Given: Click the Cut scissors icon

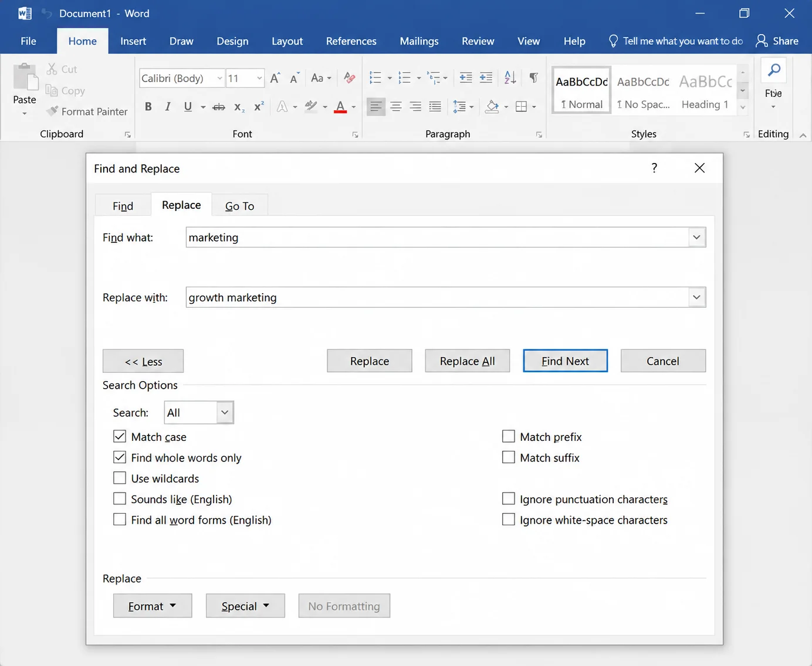Looking at the screenshot, I should point(52,69).
